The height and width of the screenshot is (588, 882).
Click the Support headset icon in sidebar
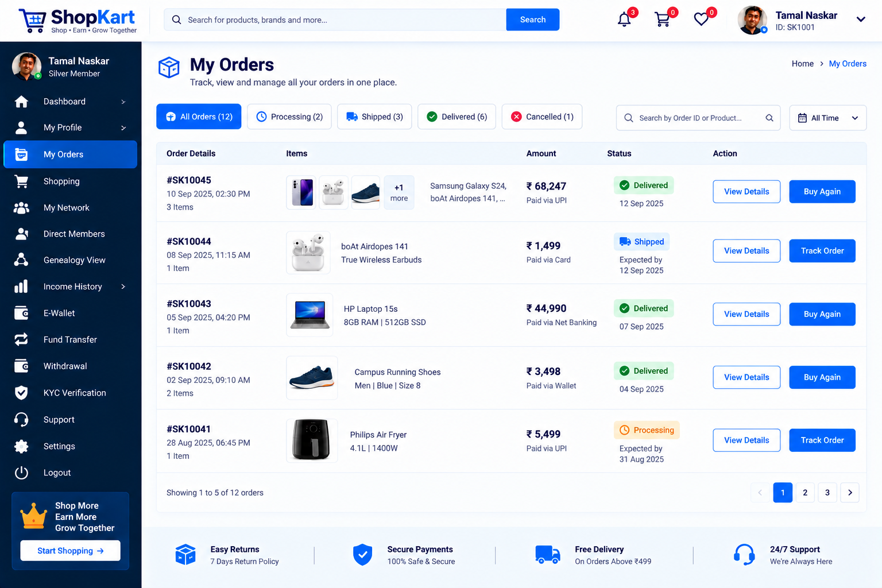click(x=21, y=420)
